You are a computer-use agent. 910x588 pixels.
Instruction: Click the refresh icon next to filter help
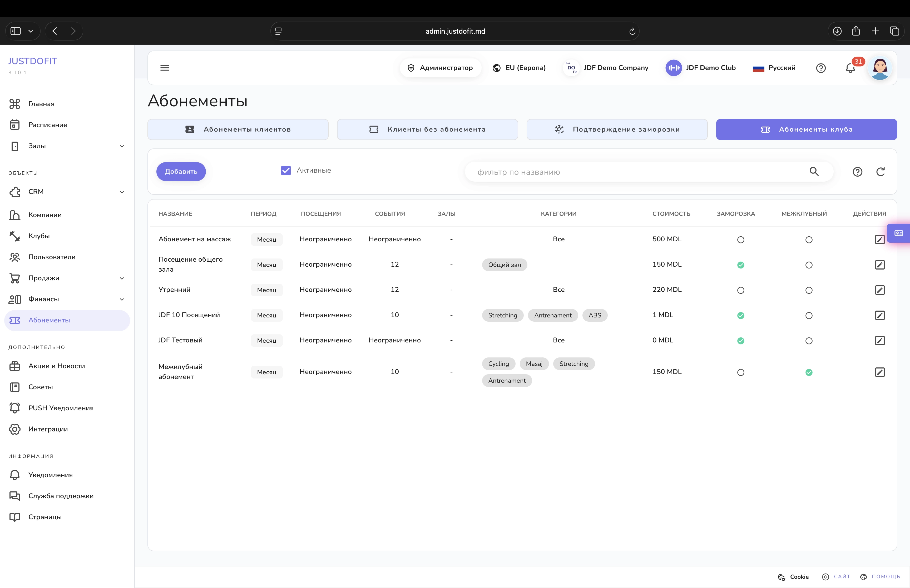(880, 172)
